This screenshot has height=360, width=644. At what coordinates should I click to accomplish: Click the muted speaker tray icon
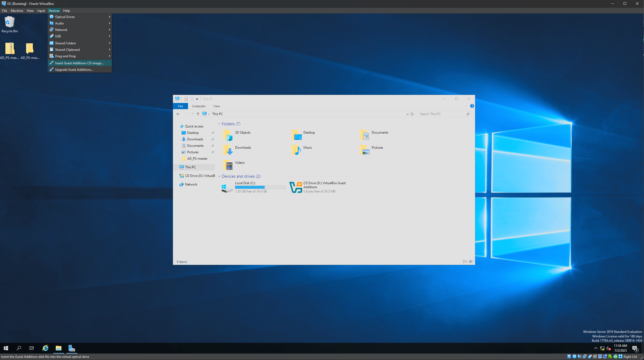tap(609, 348)
